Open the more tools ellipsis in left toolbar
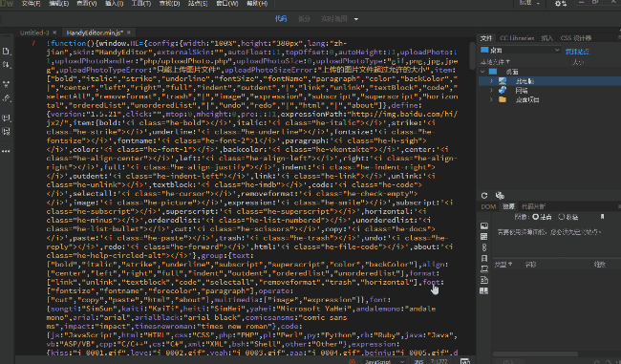Viewport: 621px width, 364px height. (6, 151)
